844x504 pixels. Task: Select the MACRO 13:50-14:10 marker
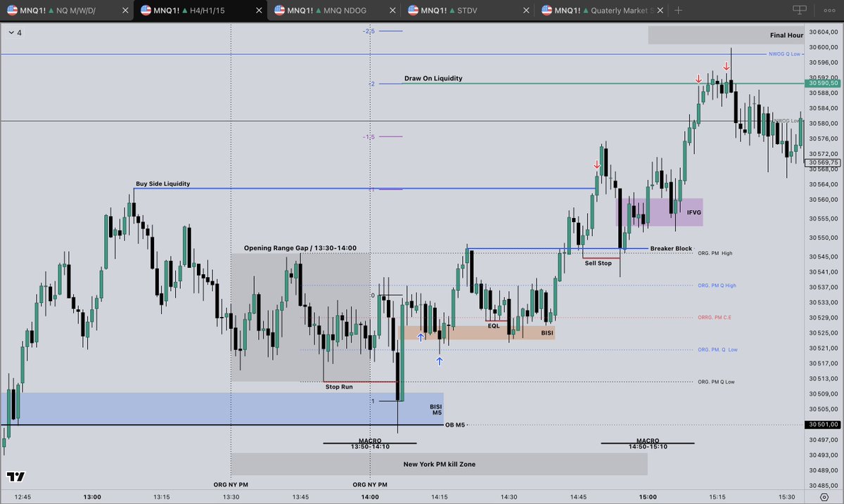click(370, 444)
